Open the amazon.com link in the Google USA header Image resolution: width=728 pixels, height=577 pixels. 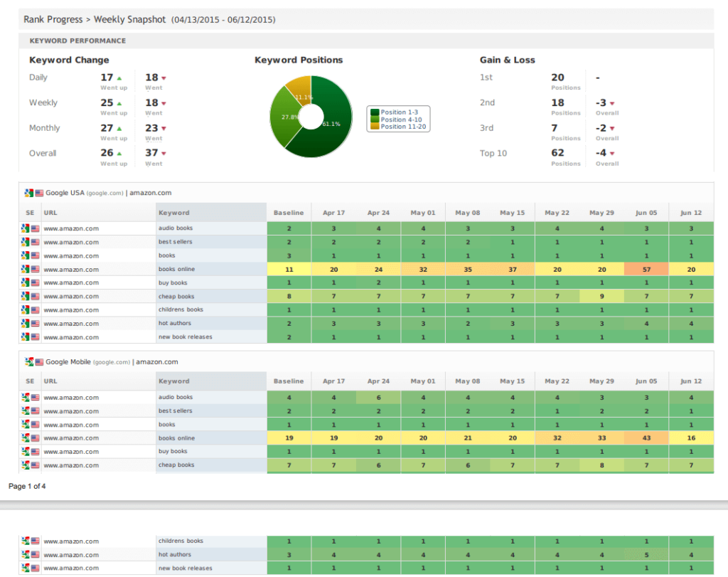[x=151, y=193]
